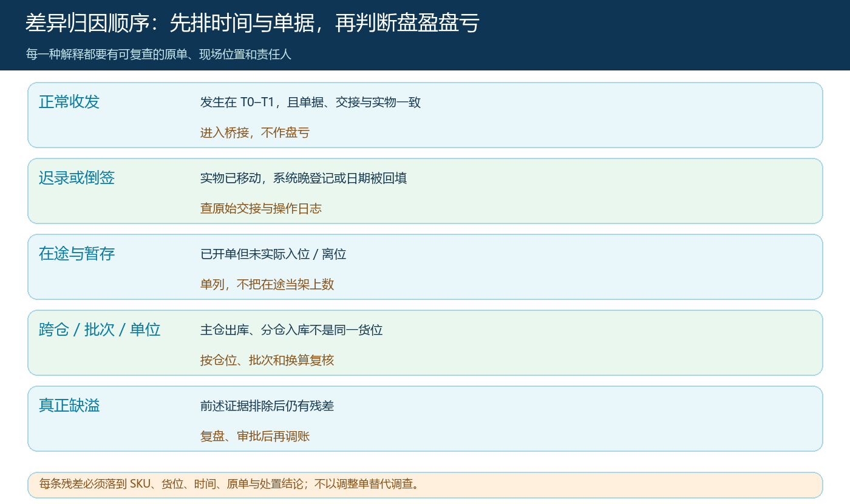
Task: Click the line 按仓位、批次和换算复核
Action: pos(267,360)
